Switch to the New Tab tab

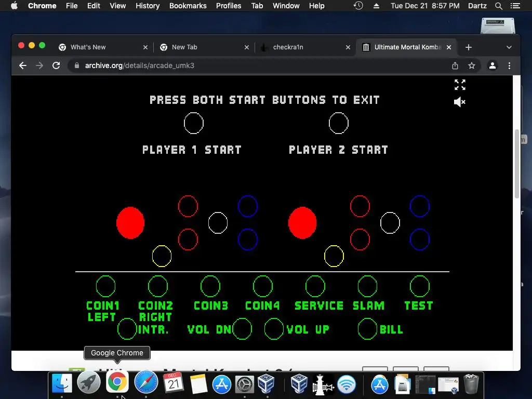click(x=204, y=47)
